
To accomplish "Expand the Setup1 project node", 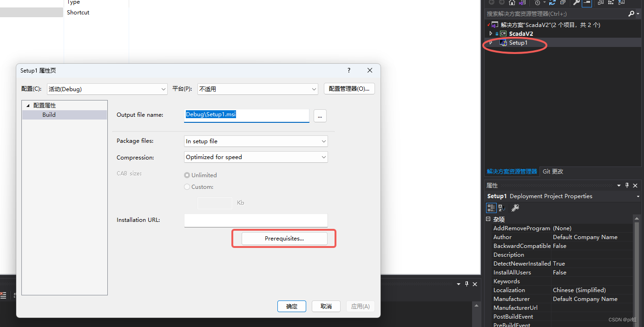I will tap(491, 42).
